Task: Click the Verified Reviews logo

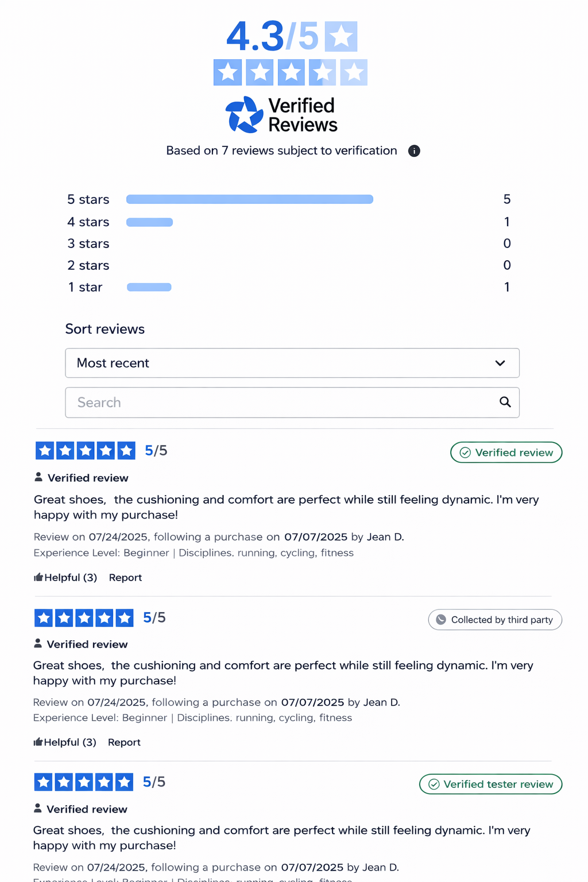Action: pyautogui.click(x=281, y=115)
